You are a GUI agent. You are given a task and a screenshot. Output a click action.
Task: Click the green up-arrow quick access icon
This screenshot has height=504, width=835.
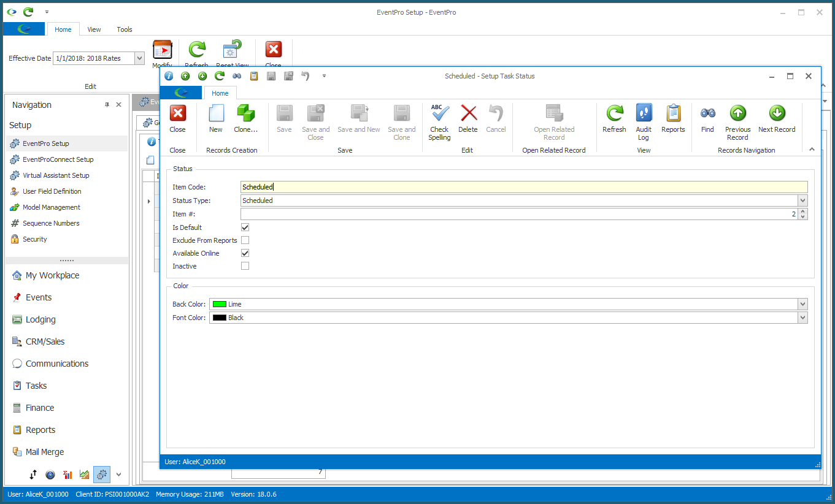pos(185,76)
